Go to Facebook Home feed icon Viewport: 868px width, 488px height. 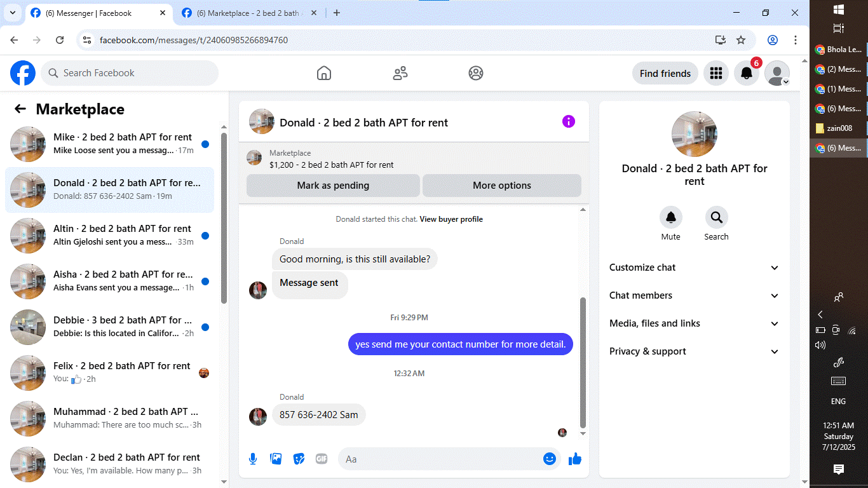click(x=324, y=73)
